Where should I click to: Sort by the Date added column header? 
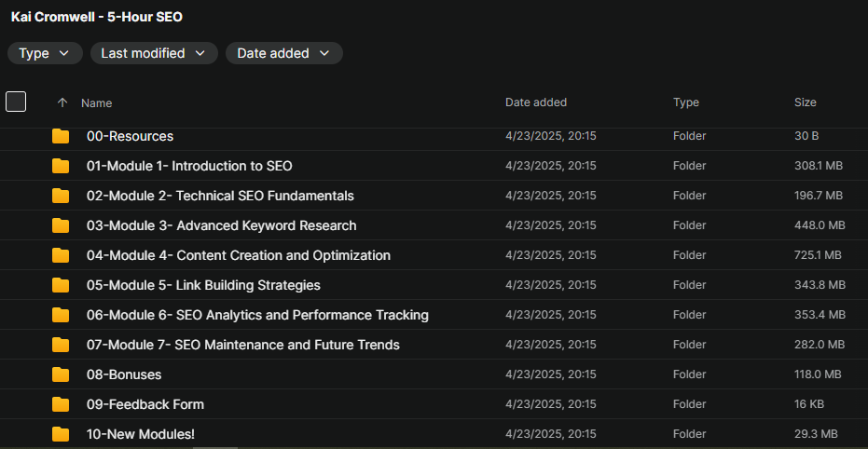(x=536, y=102)
